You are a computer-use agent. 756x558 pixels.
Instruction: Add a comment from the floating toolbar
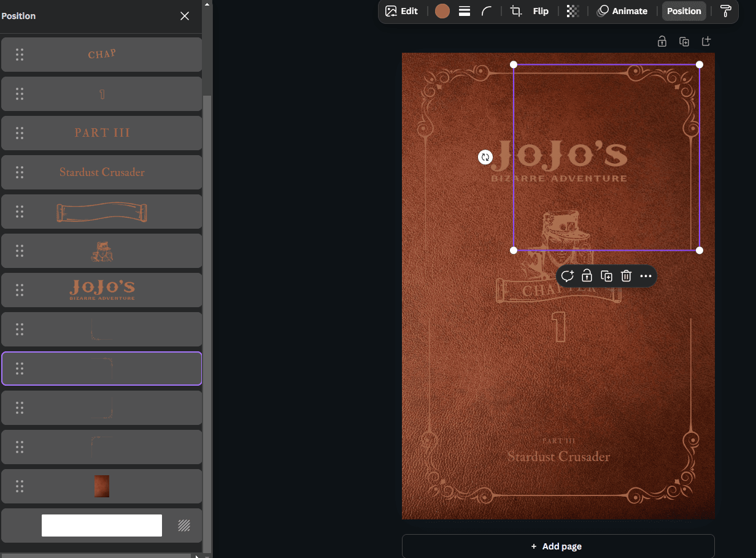[x=568, y=276]
